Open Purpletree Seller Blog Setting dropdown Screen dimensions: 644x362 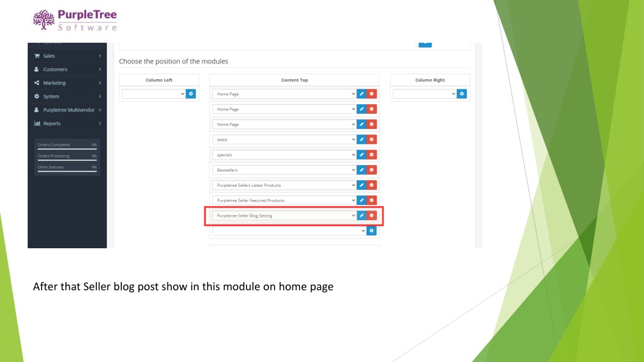coord(284,216)
